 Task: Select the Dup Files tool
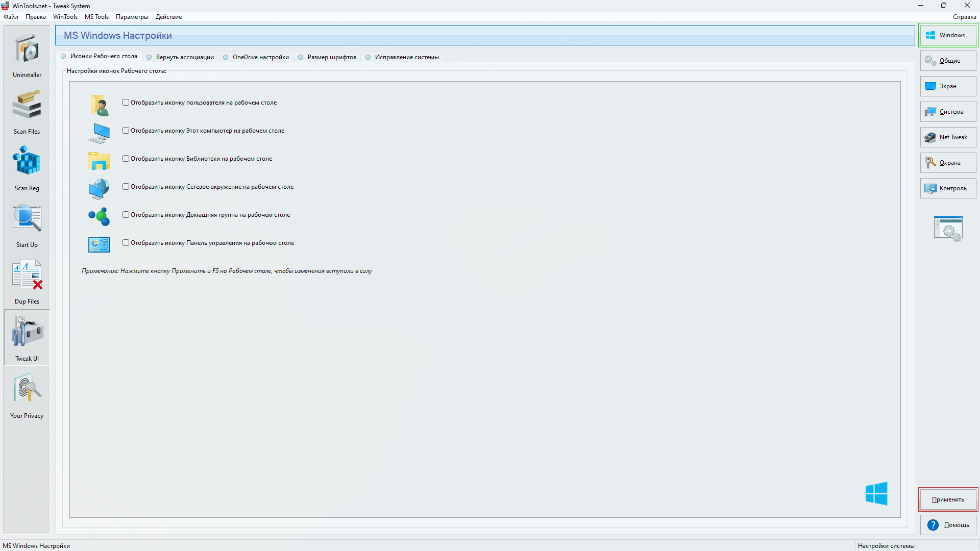click(x=27, y=275)
